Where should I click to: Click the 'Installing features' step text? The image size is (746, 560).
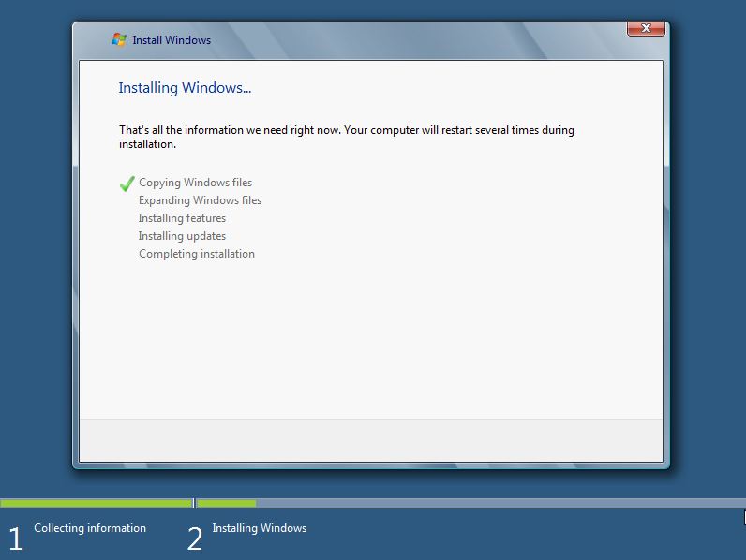pyautogui.click(x=182, y=218)
